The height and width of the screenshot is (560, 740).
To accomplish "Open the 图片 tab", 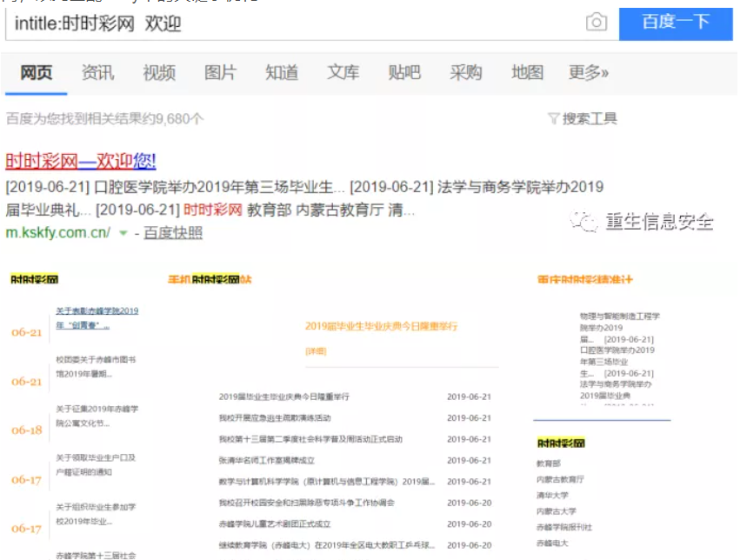I will [x=220, y=73].
